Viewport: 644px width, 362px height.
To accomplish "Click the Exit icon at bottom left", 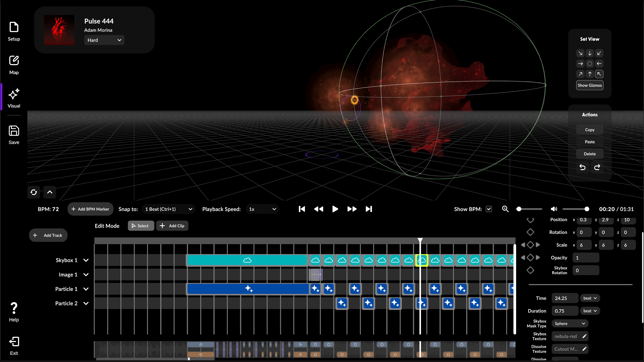I will (14, 342).
